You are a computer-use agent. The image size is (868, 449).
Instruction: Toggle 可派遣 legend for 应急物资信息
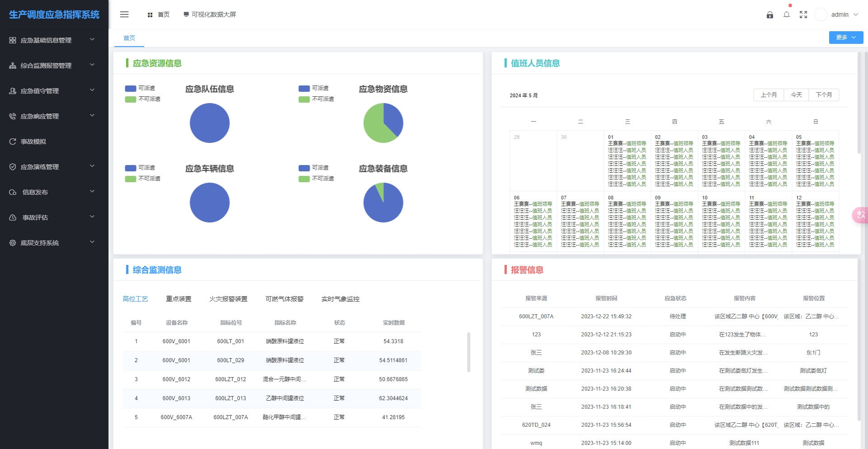point(313,88)
